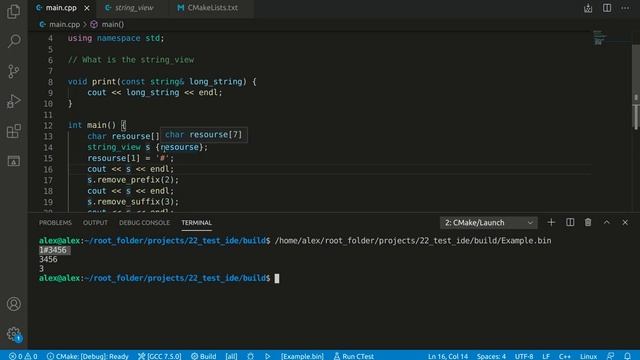The image size is (640, 360).
Task: Split the editor to the right
Action: [607, 8]
